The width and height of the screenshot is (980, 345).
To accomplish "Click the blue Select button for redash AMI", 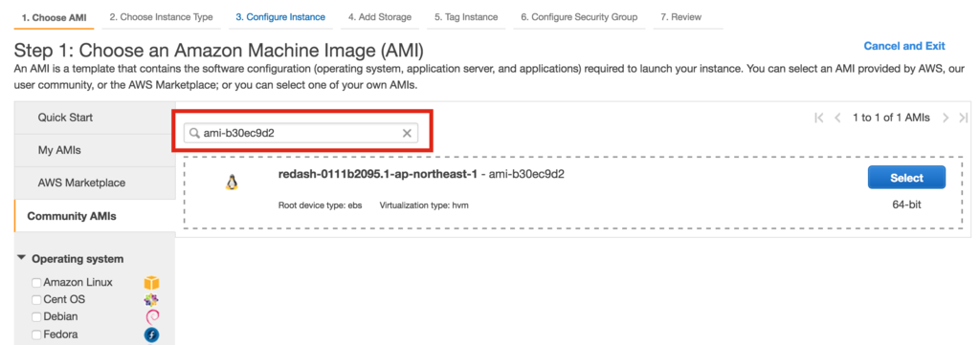I will pyautogui.click(x=906, y=178).
